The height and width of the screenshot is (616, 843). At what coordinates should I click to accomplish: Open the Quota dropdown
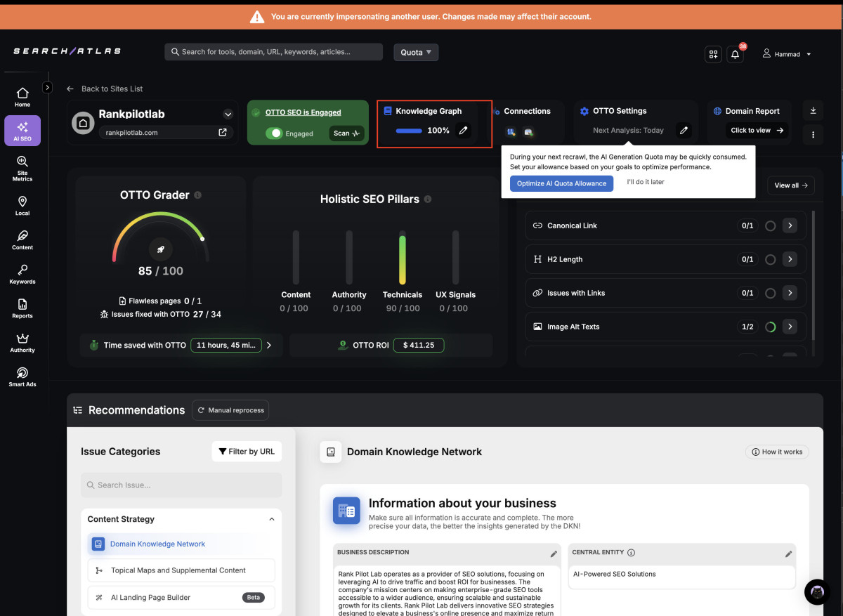click(x=416, y=52)
